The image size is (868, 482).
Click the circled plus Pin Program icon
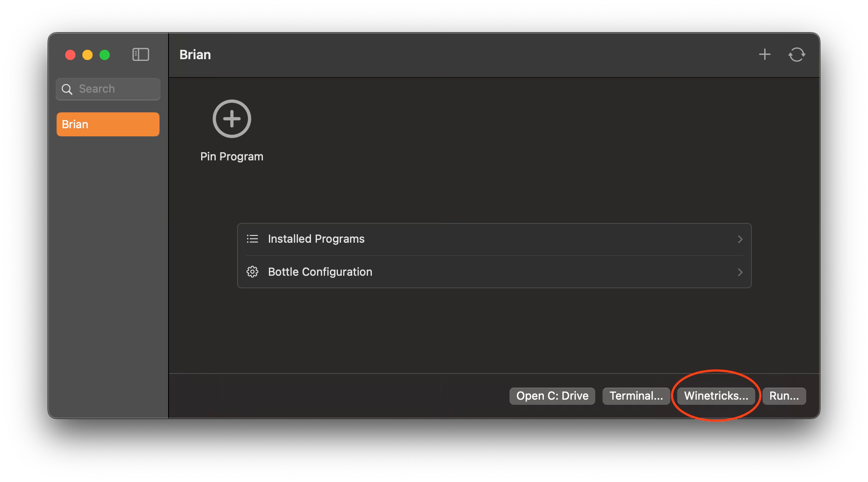pyautogui.click(x=232, y=119)
